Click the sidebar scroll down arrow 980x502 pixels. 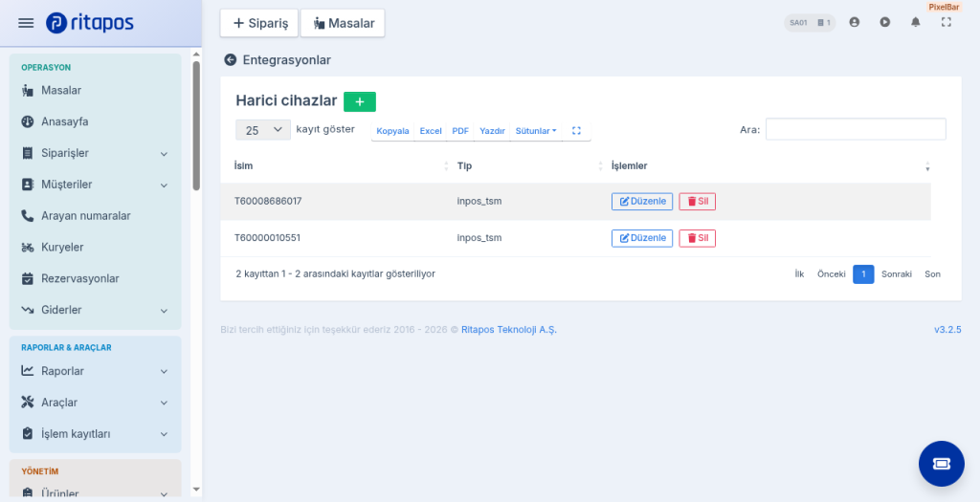click(x=196, y=490)
